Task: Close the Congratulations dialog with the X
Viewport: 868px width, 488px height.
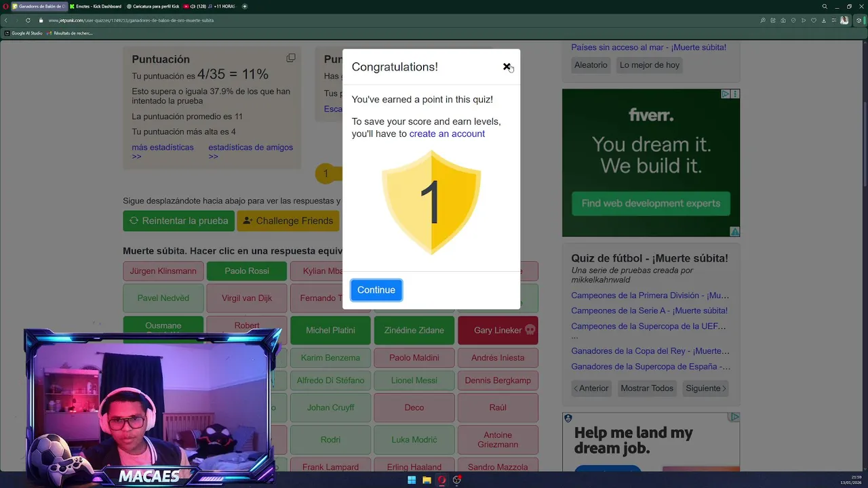Action: [x=507, y=66]
